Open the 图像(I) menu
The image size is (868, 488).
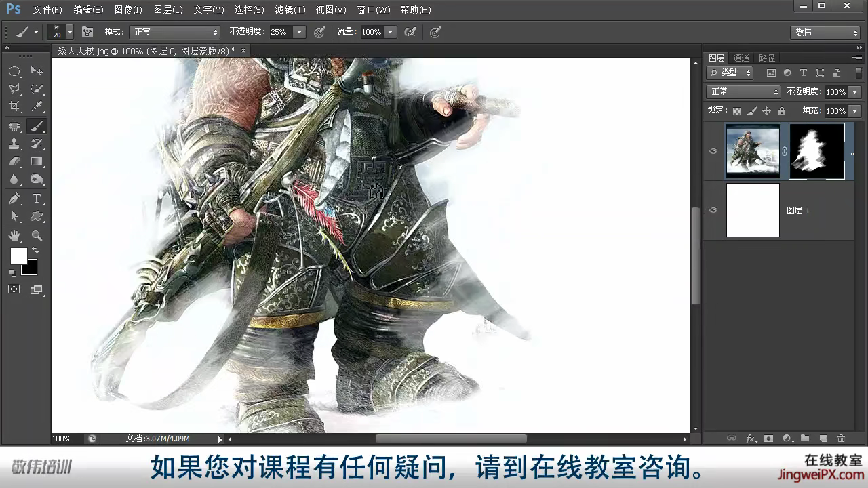tap(128, 10)
